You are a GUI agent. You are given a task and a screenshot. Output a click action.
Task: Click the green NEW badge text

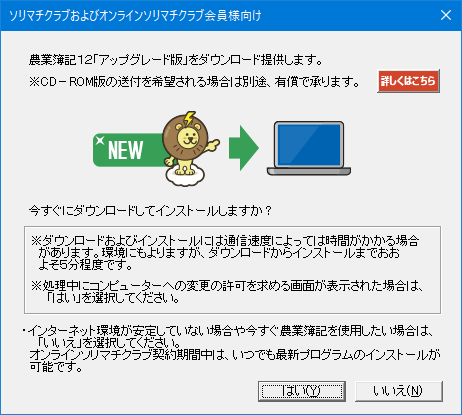tap(126, 150)
